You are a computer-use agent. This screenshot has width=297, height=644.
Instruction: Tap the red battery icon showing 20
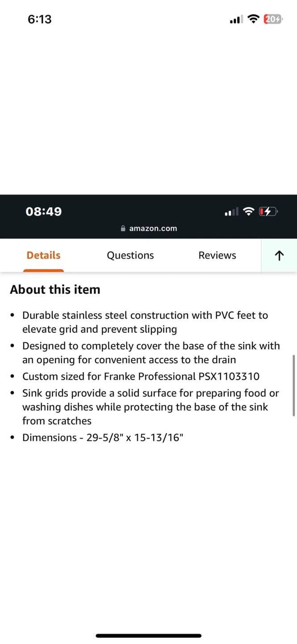(272, 19)
